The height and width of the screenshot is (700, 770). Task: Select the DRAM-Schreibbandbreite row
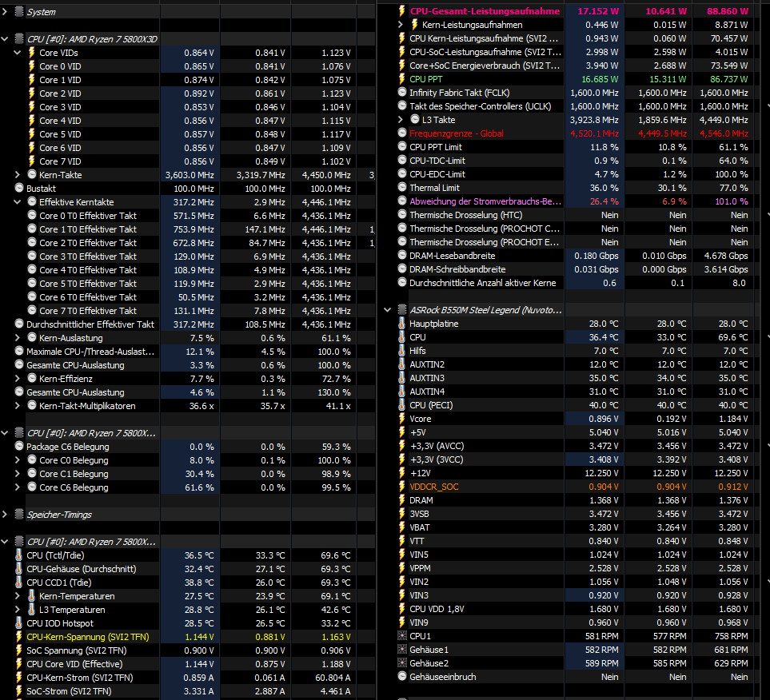pos(575,269)
